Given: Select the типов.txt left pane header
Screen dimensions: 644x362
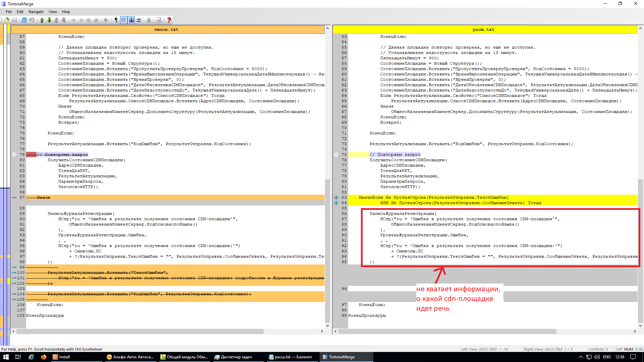Looking at the screenshot, I should (167, 29).
